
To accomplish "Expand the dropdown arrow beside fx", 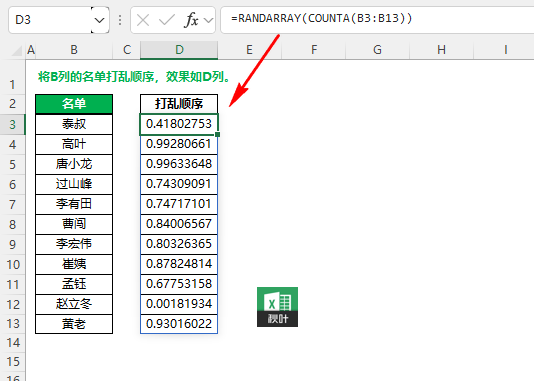I will tap(208, 20).
